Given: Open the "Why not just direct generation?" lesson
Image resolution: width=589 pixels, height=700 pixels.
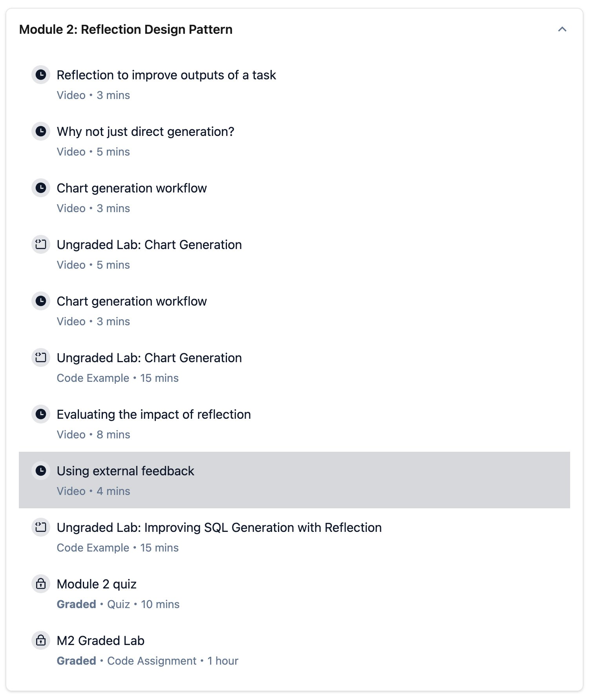Looking at the screenshot, I should 145,132.
